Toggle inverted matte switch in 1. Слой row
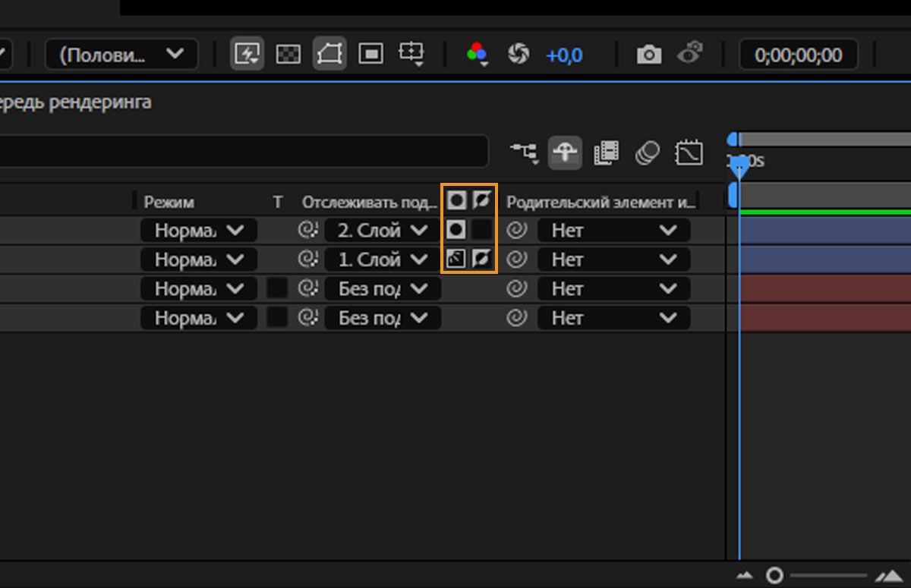 coord(481,259)
